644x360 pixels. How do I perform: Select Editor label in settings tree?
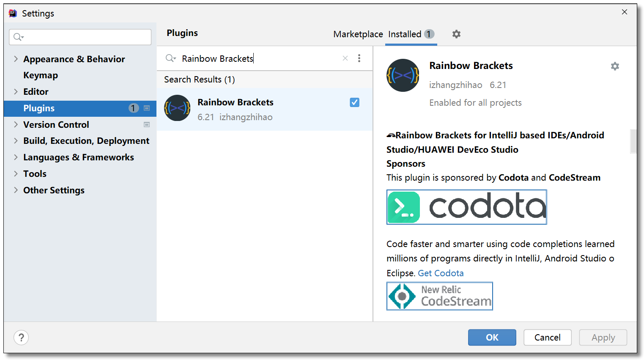[36, 92]
